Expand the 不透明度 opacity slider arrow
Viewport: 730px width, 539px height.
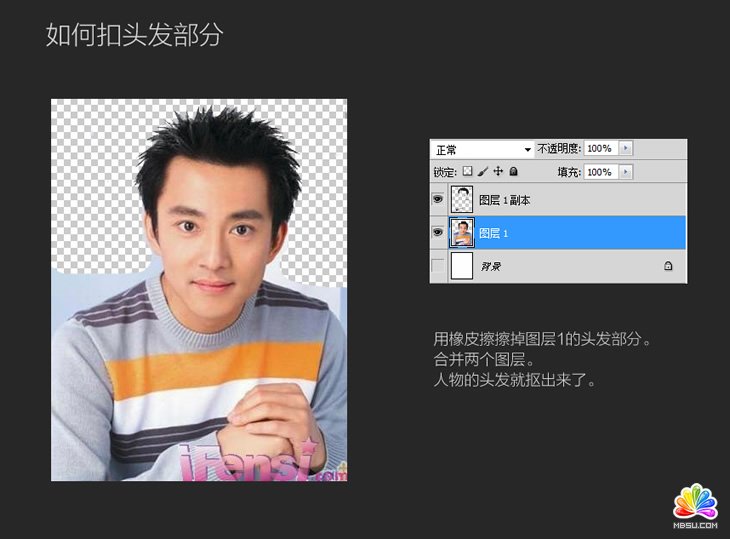click(626, 149)
